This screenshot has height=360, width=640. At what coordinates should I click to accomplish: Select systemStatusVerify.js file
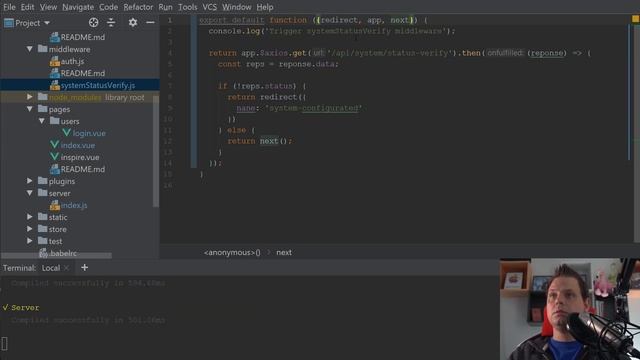click(98, 85)
